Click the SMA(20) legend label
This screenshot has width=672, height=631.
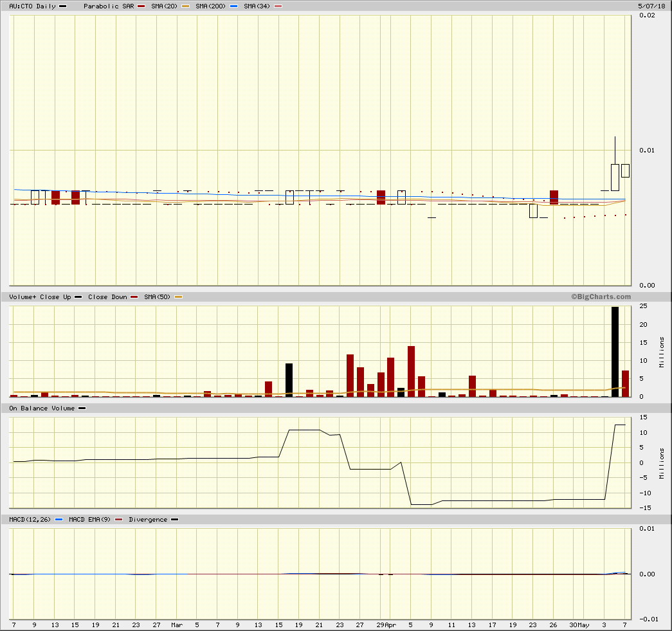pyautogui.click(x=164, y=6)
